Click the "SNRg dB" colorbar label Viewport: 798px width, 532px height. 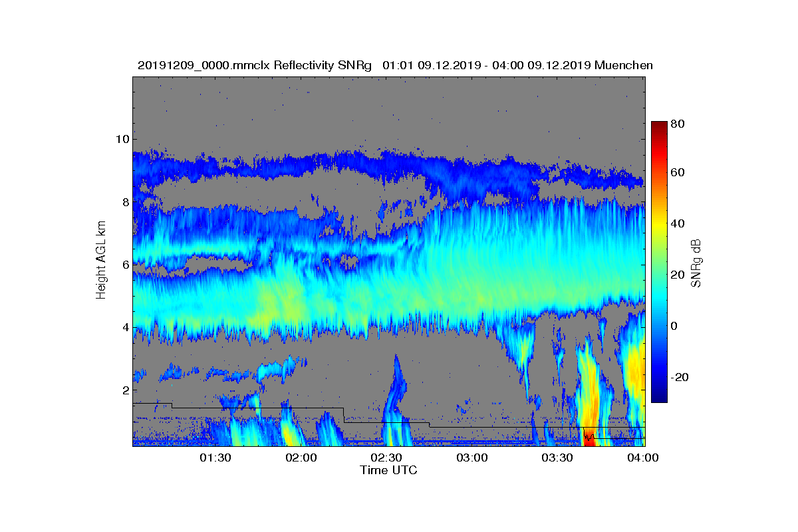pos(696,263)
